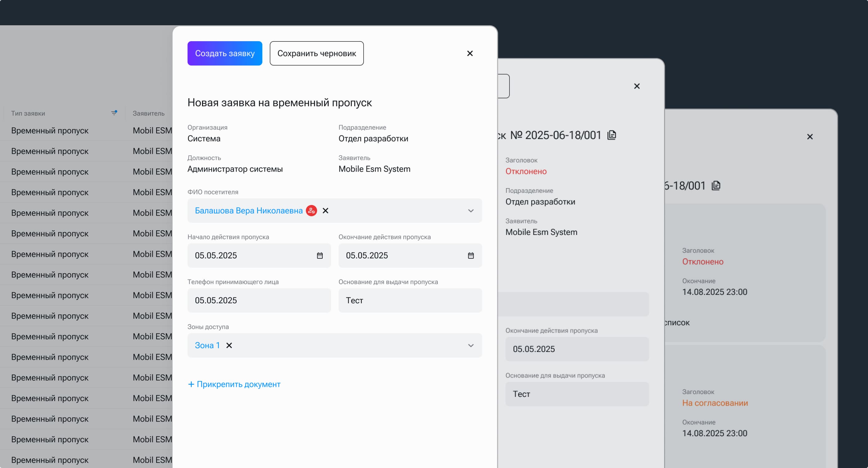Focus the Окончание действия пропуска date field in front dialog

point(410,256)
